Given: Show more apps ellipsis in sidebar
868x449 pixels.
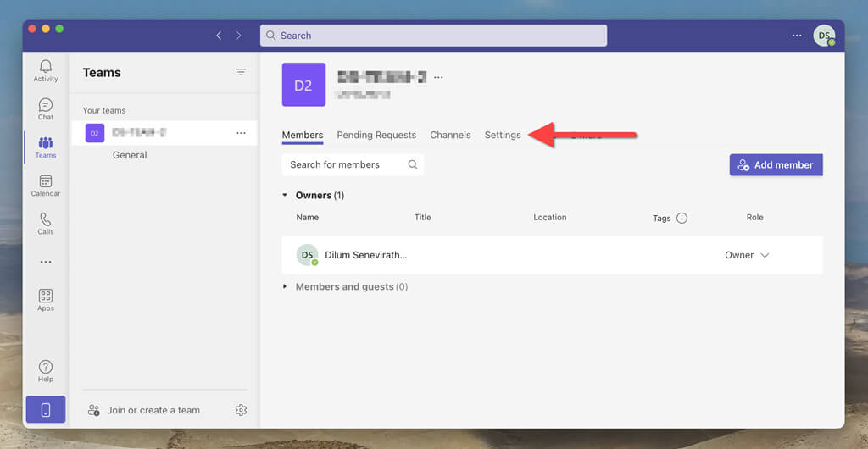Looking at the screenshot, I should pos(46,262).
